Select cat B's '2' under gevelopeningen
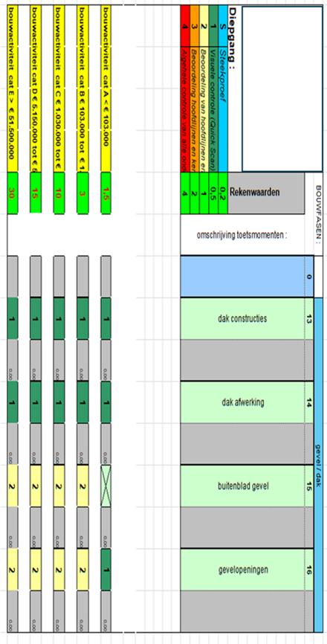Screen dimensions: 327x644 coord(82,570)
